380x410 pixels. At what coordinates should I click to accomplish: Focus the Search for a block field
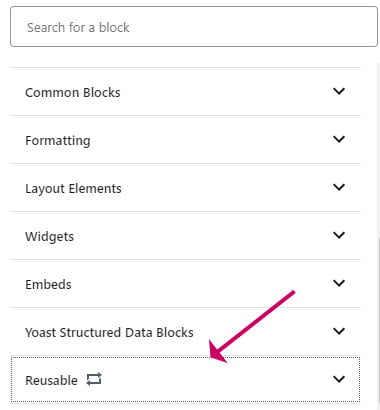[x=194, y=27]
